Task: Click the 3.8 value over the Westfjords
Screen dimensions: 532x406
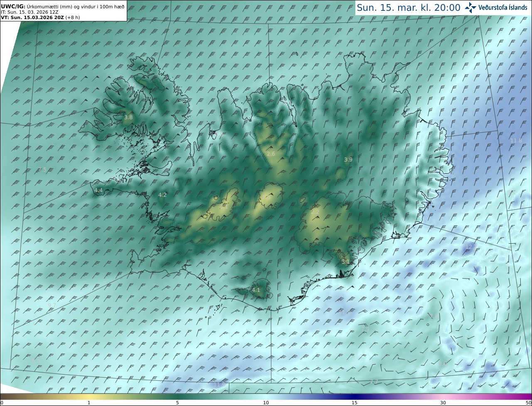Action: (128, 117)
